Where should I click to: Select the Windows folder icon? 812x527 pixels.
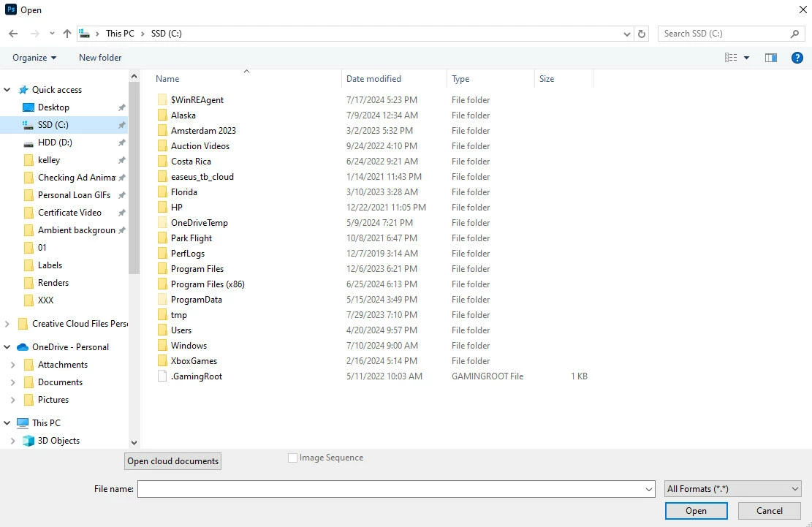[x=162, y=345]
